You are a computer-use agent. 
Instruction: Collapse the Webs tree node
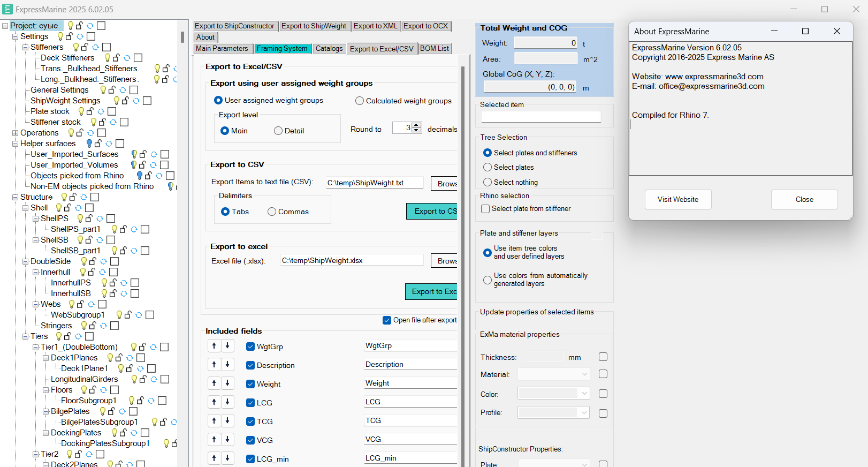pos(35,304)
